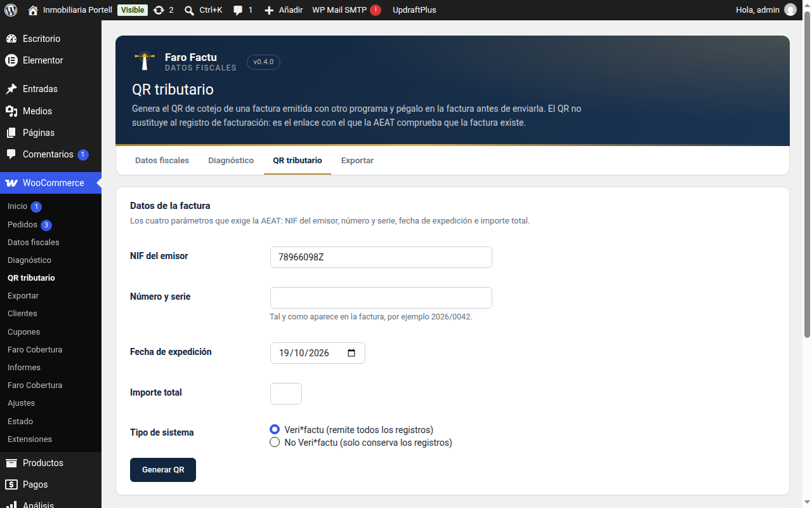The width and height of the screenshot is (812, 508).
Task: Open the updates icon showing 2
Action: coord(159,10)
